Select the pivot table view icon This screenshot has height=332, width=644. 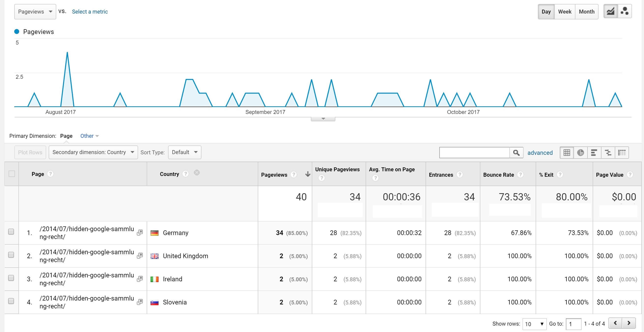[x=621, y=153]
